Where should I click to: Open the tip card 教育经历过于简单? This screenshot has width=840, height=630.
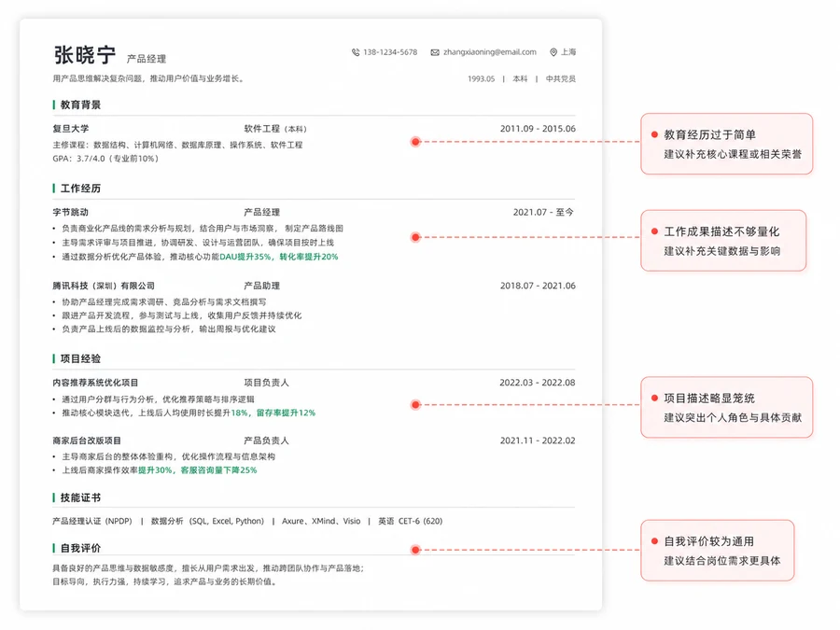[x=726, y=144]
